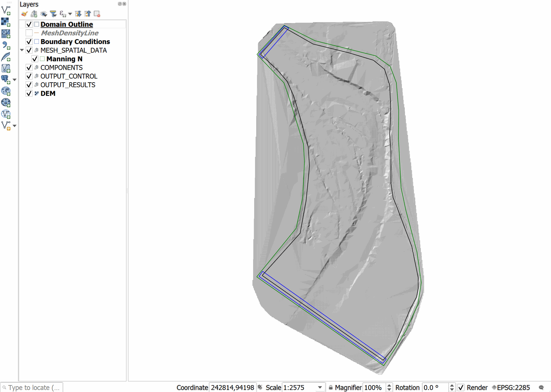The image size is (551, 392).
Task: Click the Remove Layer/Group icon
Action: pos(97,14)
